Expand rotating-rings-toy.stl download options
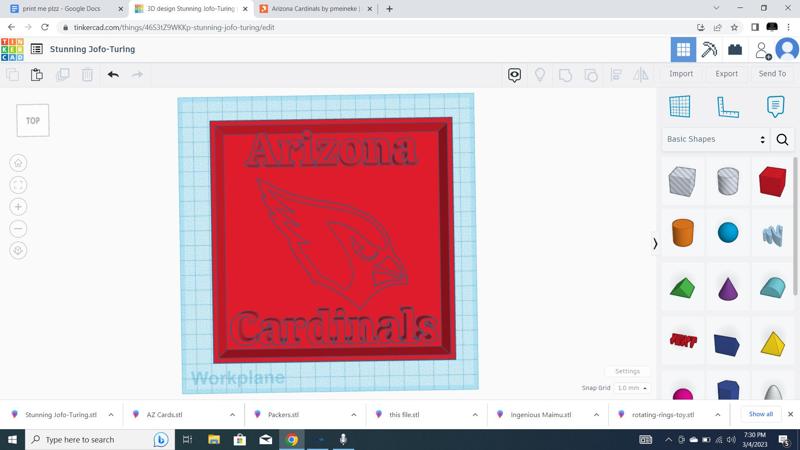The height and width of the screenshot is (450, 800). point(717,415)
